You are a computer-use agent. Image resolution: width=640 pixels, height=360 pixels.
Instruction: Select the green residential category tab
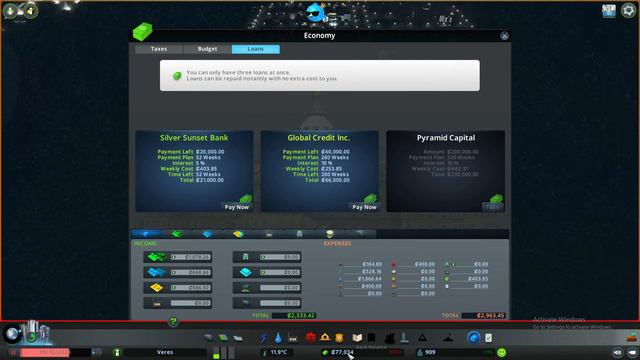point(177,234)
